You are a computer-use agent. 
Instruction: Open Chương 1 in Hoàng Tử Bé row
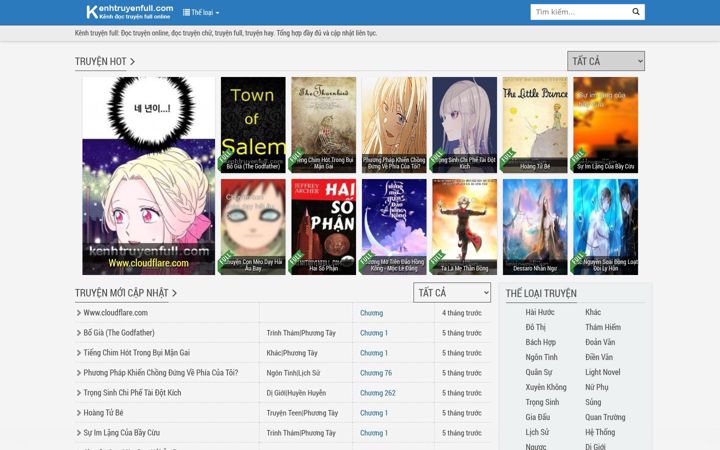[374, 413]
